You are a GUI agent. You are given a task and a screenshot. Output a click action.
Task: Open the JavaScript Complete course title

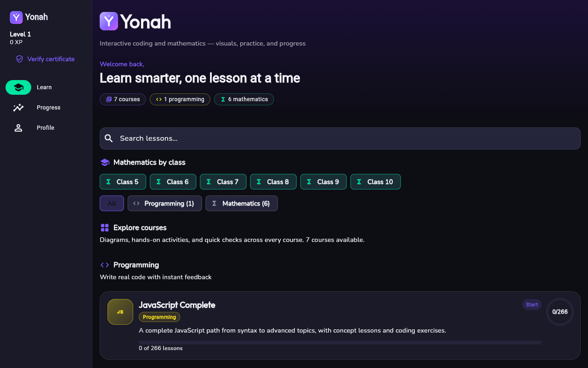177,305
